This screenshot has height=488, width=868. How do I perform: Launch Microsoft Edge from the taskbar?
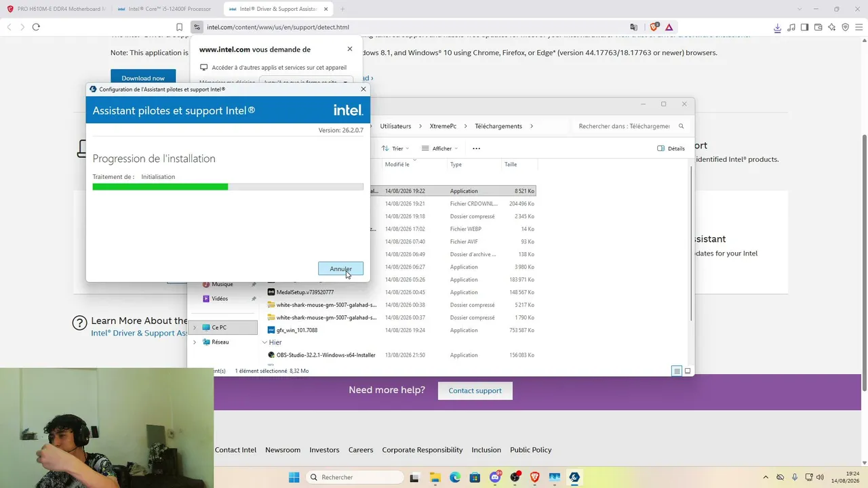[455, 477]
